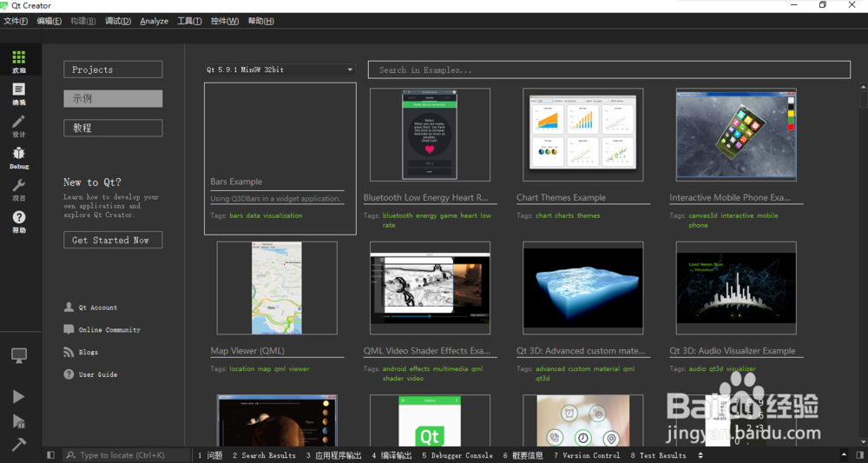Select the 示例 examples button
868x463 pixels.
click(x=113, y=98)
